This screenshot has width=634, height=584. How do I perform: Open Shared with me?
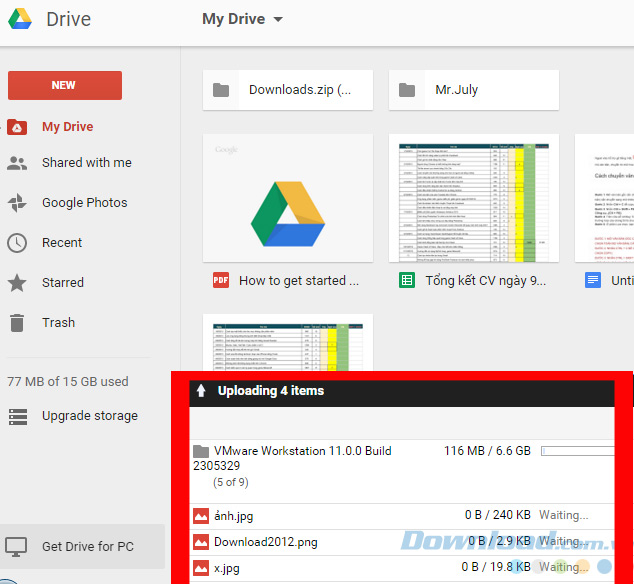click(x=87, y=163)
